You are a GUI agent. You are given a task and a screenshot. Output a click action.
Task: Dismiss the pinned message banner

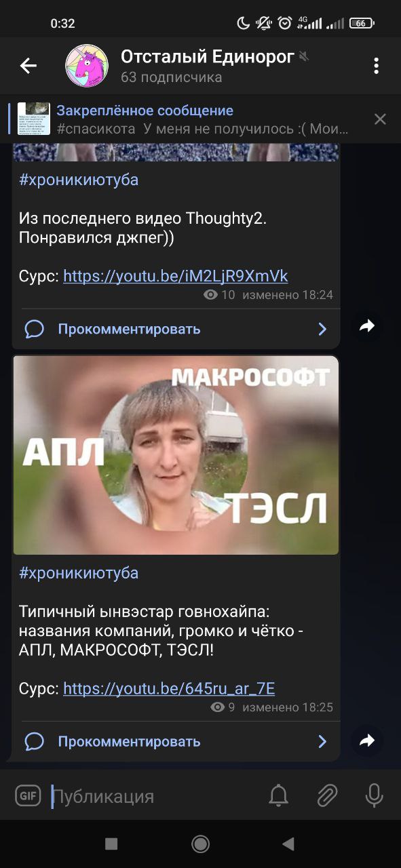pos(380,119)
